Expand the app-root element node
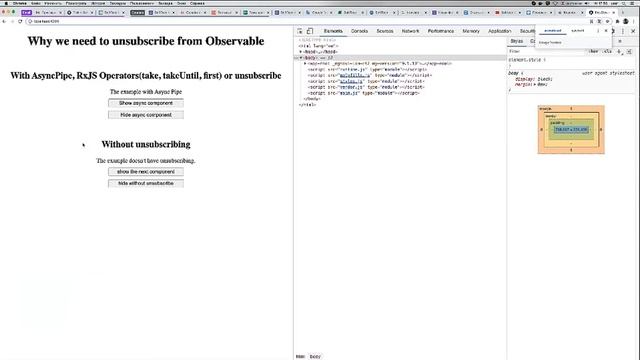 tap(305, 64)
